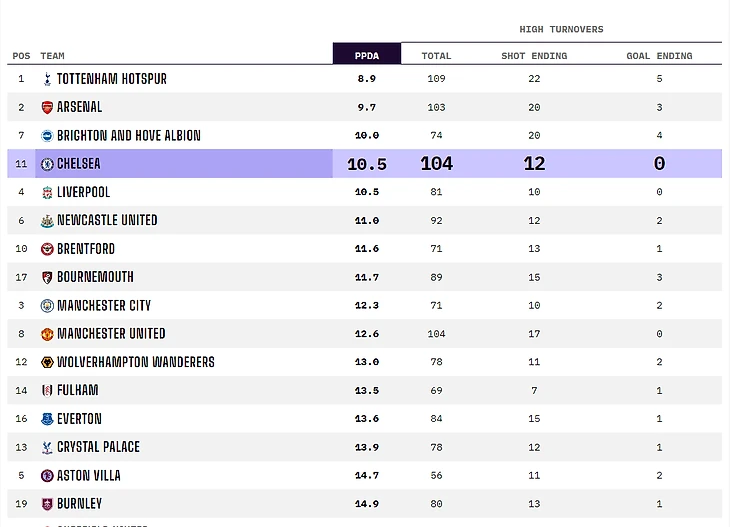Open the Liverpool club crest
Viewport: 730px width, 527px height.
point(47,192)
